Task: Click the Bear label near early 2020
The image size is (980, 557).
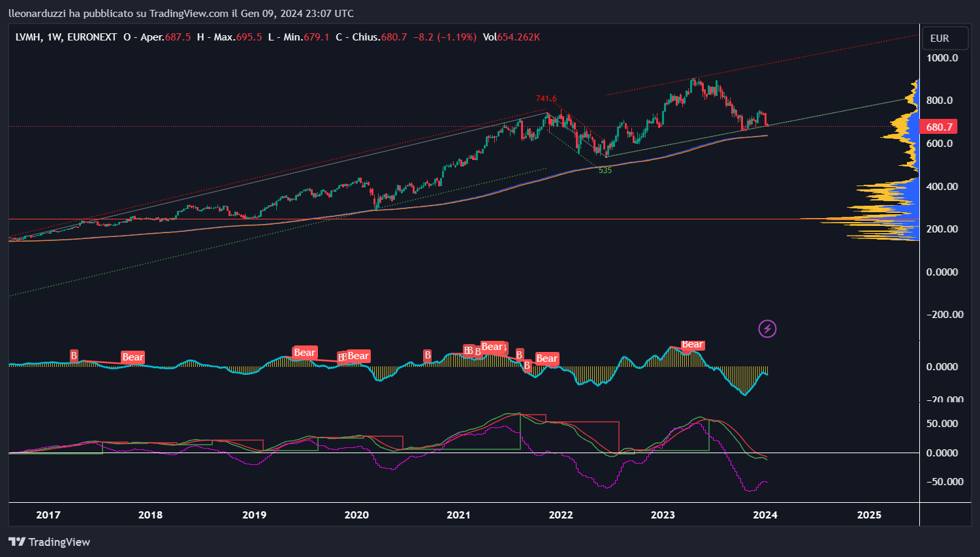Action: [358, 356]
